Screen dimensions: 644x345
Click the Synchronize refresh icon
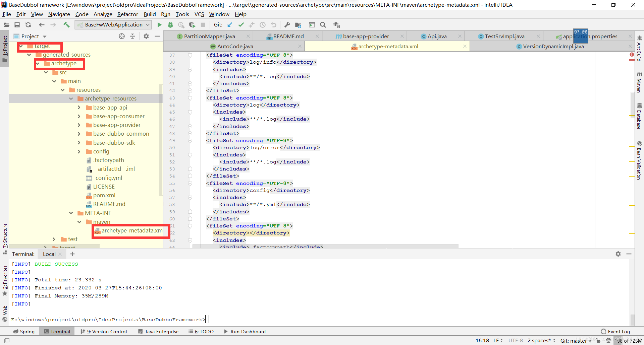[28, 25]
